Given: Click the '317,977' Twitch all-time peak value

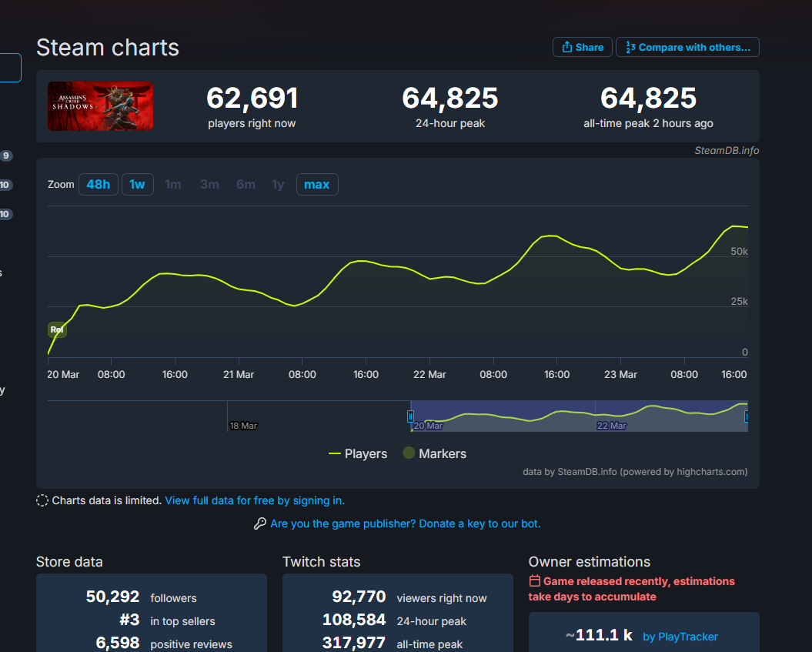Looking at the screenshot, I should [354, 644].
